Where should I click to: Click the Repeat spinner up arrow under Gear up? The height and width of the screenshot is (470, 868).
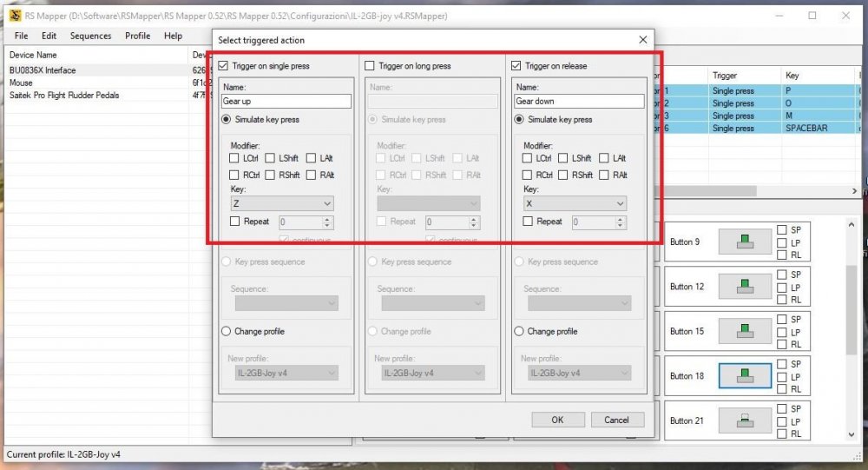[x=327, y=219]
